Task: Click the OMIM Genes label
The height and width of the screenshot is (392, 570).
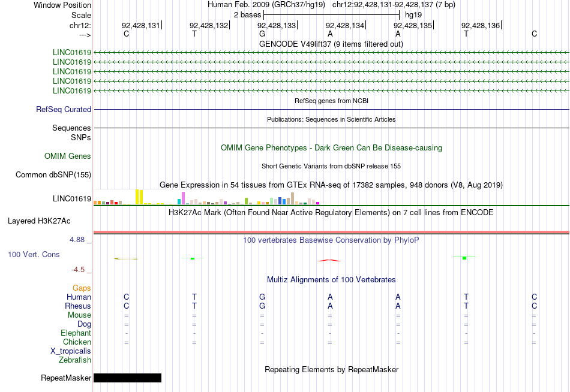Action: pyautogui.click(x=68, y=156)
